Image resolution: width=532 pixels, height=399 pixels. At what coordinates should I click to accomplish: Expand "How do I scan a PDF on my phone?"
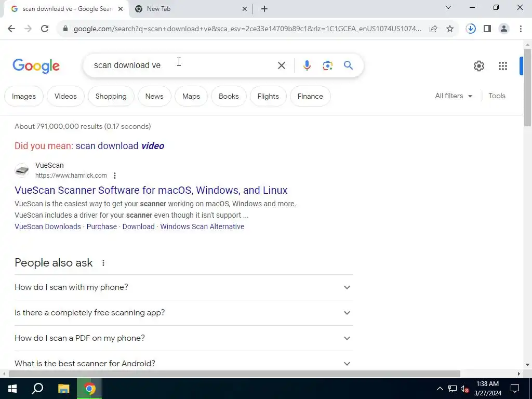[184, 338]
